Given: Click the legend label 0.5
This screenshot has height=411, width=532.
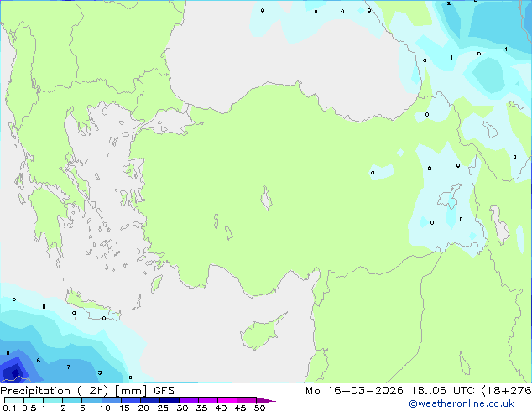Looking at the screenshot, I should tap(29, 408).
